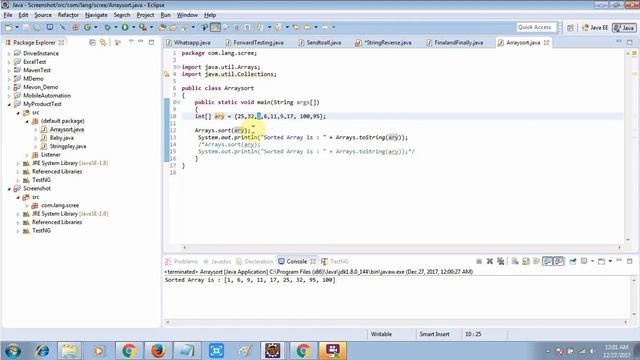Screen dimensions: 640x360
Task: Click the Pin Console icon
Action: tap(573, 261)
